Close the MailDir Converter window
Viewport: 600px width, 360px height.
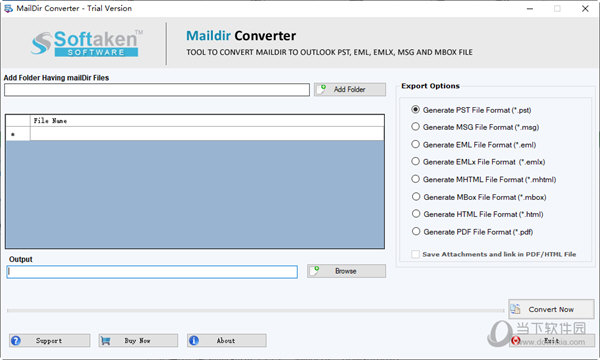point(585,8)
